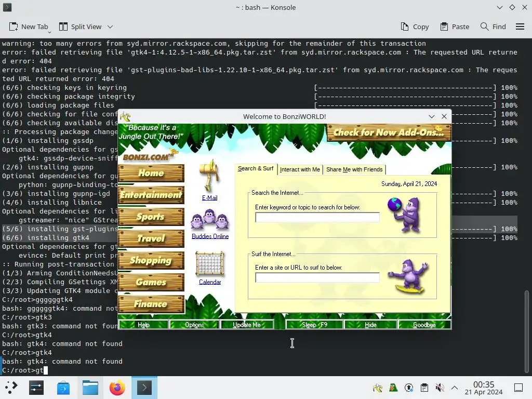Click the surfing Bonzi gorilla image
This screenshot has width=532, height=399.
(408, 276)
